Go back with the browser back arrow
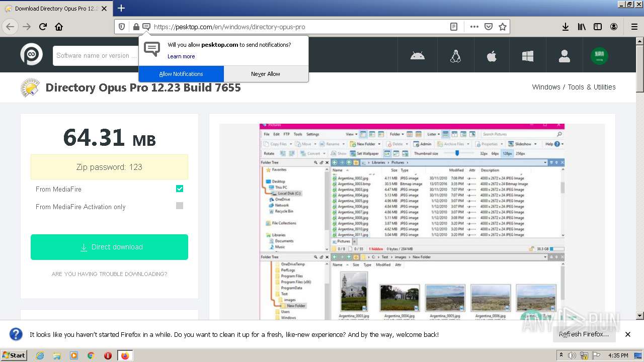This screenshot has width=644, height=362. [10, 27]
